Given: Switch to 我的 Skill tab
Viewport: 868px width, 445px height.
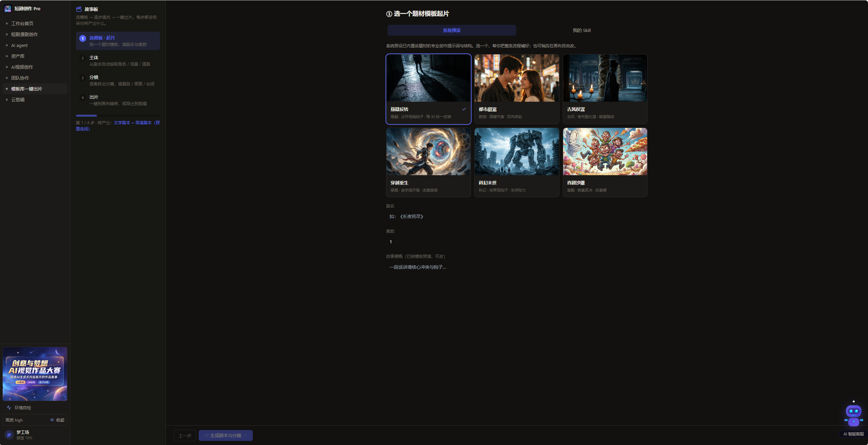Looking at the screenshot, I should (582, 30).
